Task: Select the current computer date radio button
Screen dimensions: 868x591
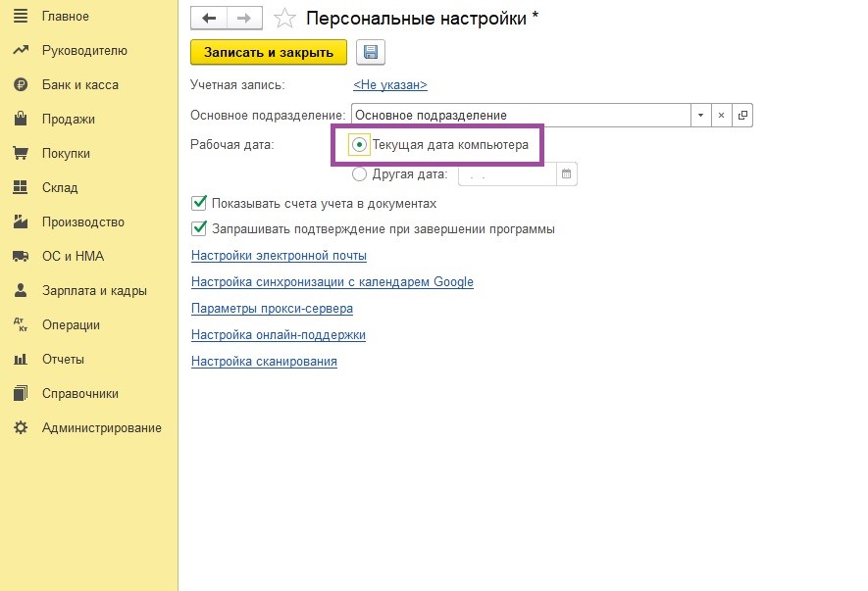Action: point(359,145)
